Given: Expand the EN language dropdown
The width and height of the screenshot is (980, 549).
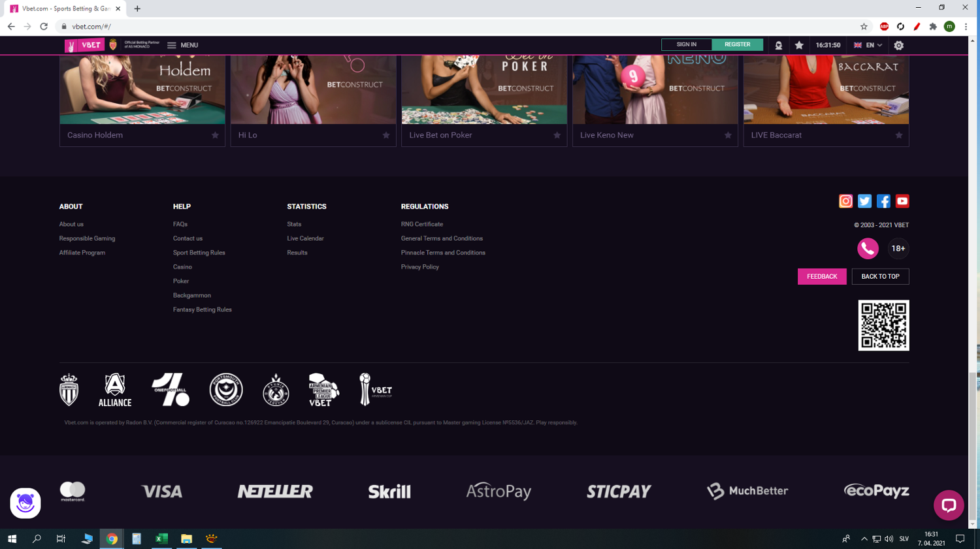Looking at the screenshot, I should click(x=868, y=45).
